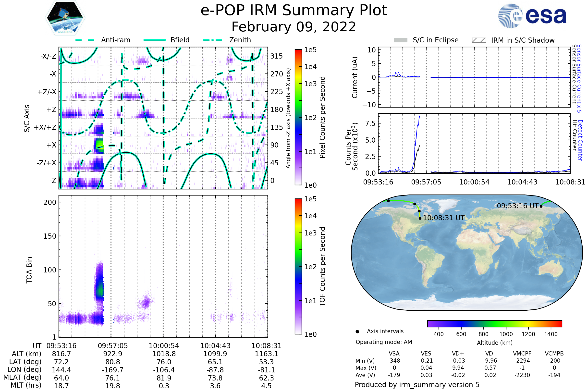
Task: Click the Anti-ram dashed legend line
Action: point(85,40)
